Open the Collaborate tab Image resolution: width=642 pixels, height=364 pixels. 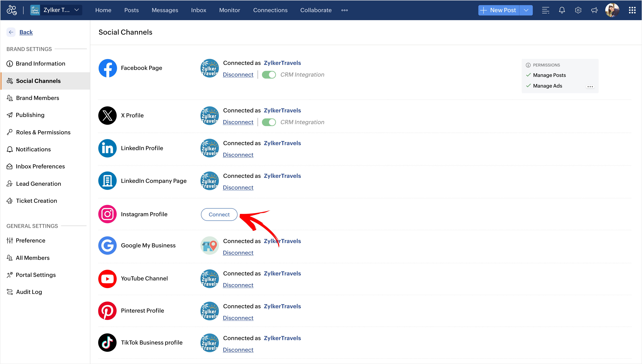click(x=316, y=10)
